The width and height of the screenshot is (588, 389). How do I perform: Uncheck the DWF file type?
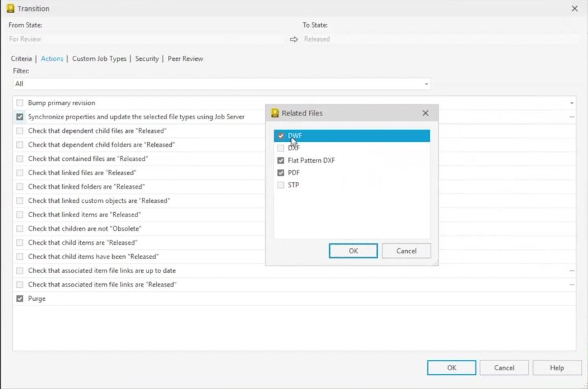[x=281, y=136]
